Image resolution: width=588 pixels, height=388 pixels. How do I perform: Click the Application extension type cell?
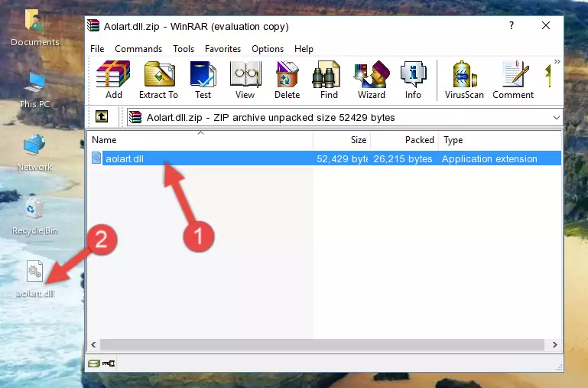tap(489, 158)
